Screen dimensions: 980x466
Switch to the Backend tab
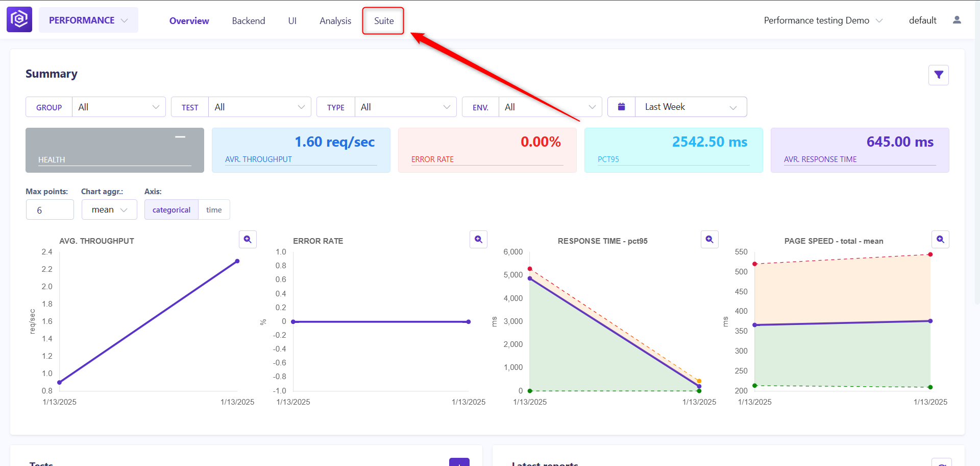coord(249,21)
